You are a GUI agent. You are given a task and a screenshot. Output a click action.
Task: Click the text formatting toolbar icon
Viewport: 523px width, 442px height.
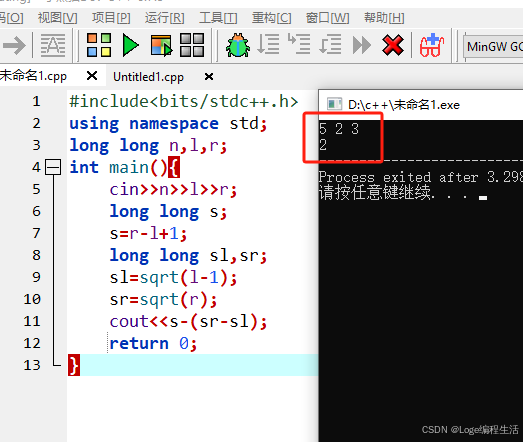53,45
